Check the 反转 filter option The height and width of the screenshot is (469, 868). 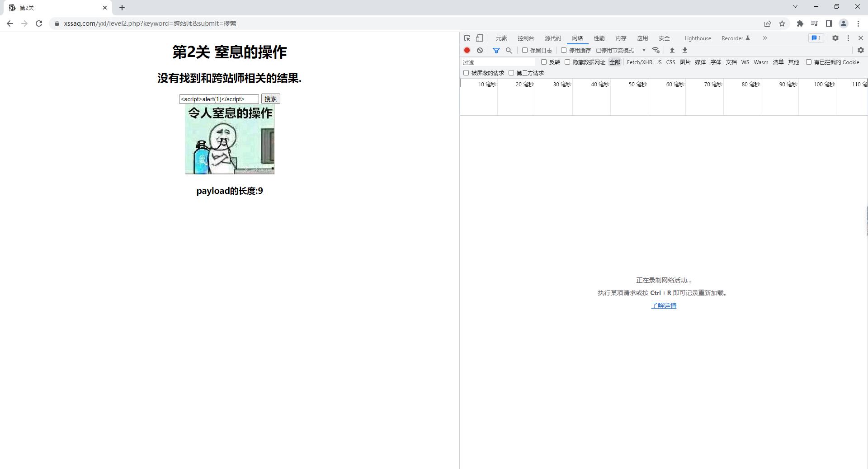(544, 62)
